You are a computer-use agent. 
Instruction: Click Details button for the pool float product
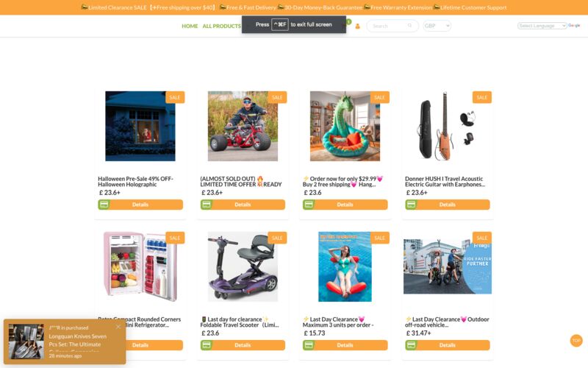click(x=345, y=345)
